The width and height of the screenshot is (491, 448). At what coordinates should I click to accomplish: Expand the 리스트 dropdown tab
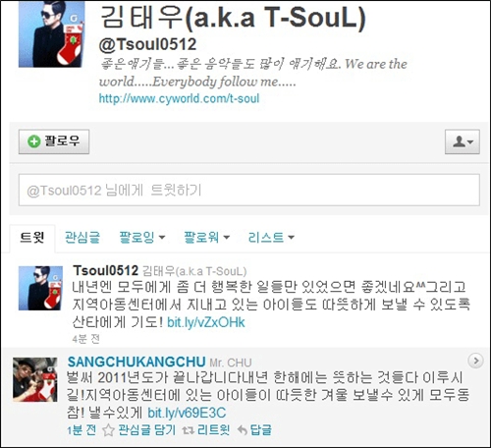[271, 237]
